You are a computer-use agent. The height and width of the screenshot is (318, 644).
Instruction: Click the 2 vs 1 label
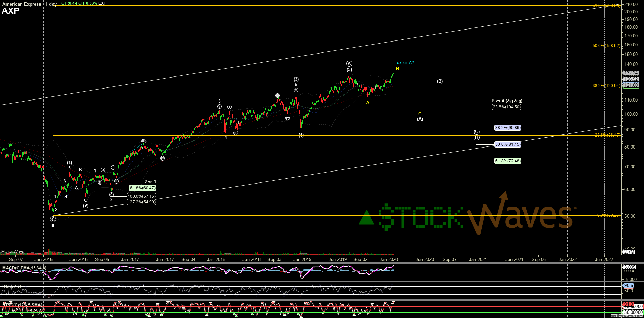[150, 182]
